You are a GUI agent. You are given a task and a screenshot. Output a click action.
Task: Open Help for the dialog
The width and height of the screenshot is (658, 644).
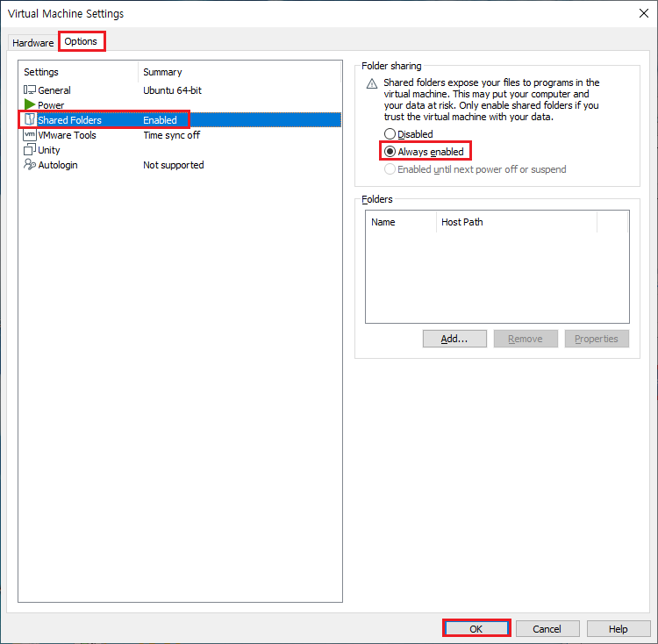point(619,628)
